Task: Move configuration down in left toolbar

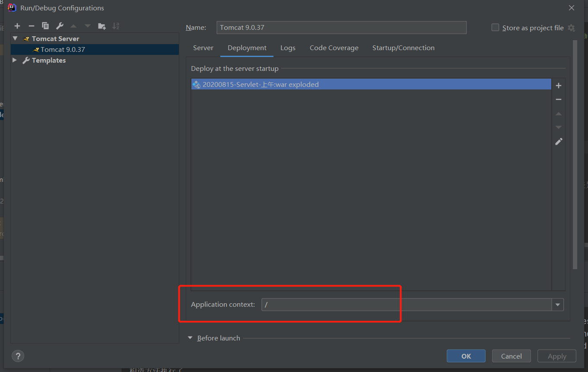Action: coord(88,26)
